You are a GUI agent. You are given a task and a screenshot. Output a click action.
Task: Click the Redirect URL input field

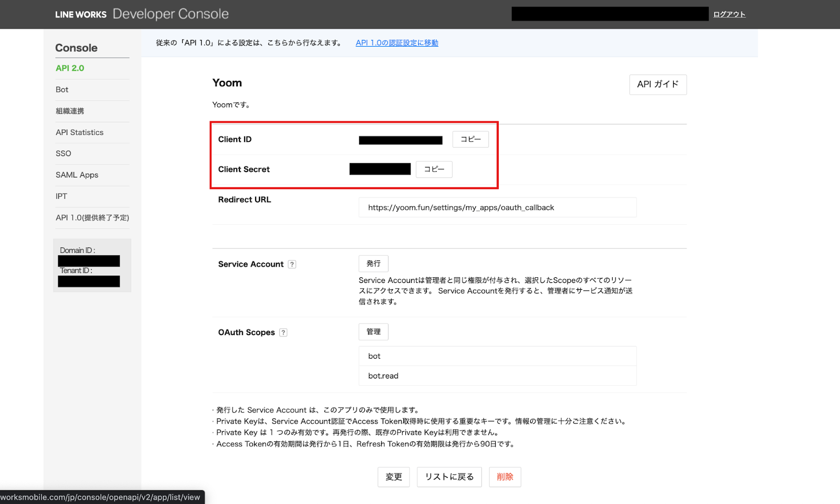click(497, 207)
